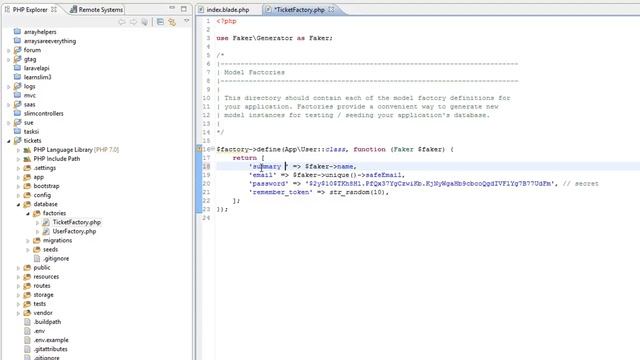Expand the migrations folder
640x360 pixels.
pos(28,240)
